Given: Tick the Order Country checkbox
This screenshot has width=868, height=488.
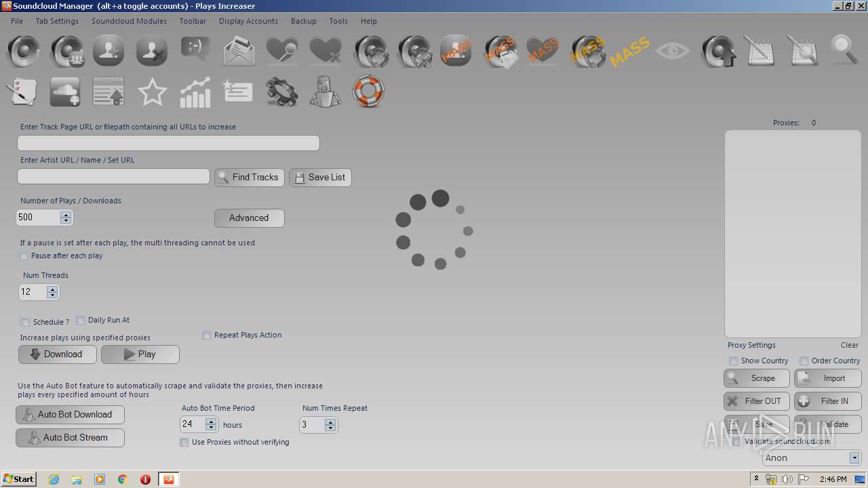Looking at the screenshot, I should tap(804, 361).
